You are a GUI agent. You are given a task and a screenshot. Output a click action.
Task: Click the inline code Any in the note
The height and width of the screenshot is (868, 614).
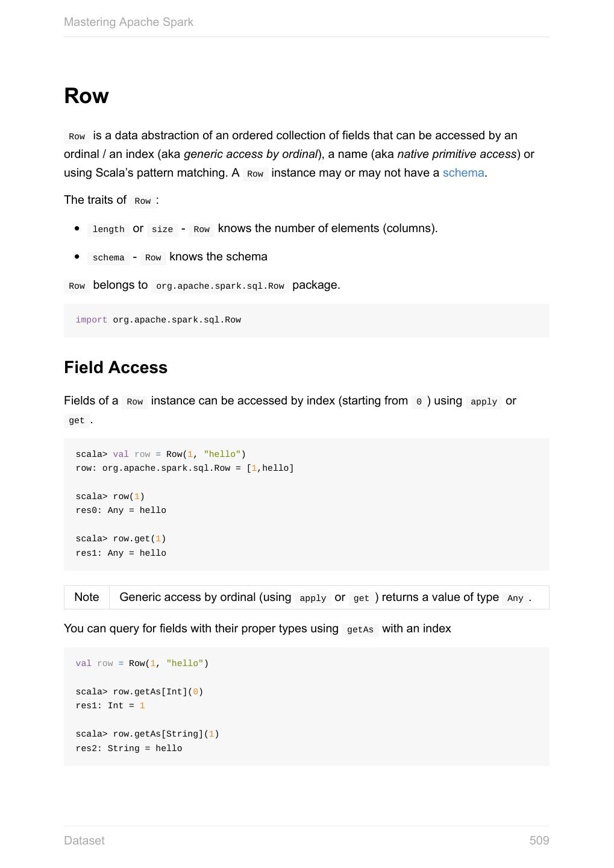pyautogui.click(x=515, y=599)
